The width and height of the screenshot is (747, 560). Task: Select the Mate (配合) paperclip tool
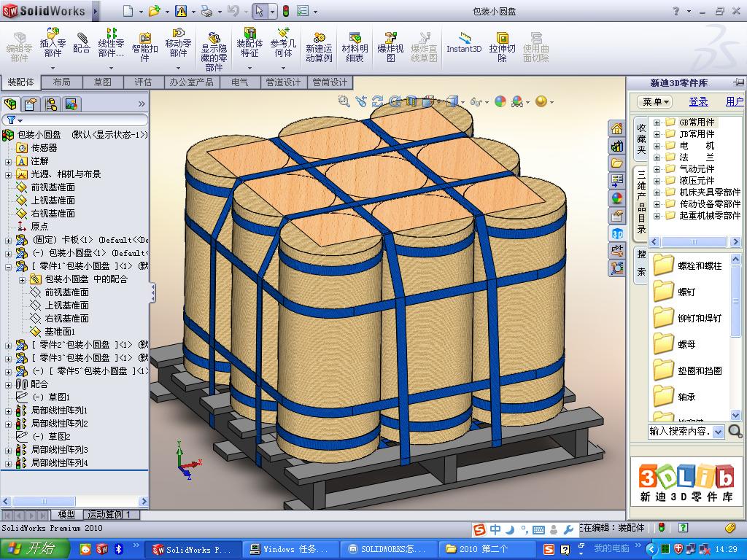point(82,42)
